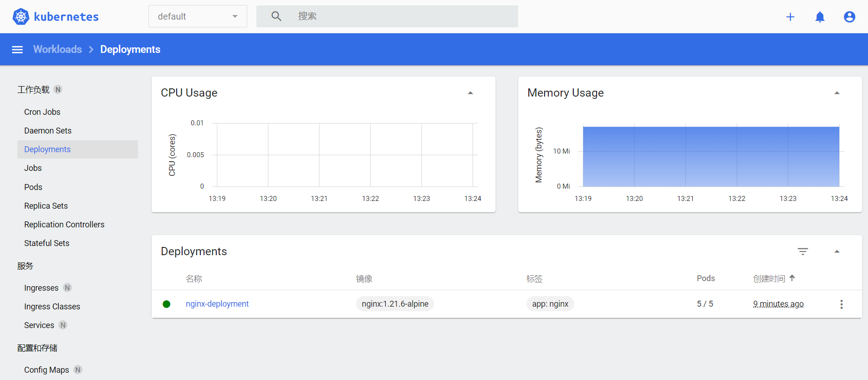868x380 pixels.
Task: Click N badge next to Config Maps
Action: (x=78, y=370)
